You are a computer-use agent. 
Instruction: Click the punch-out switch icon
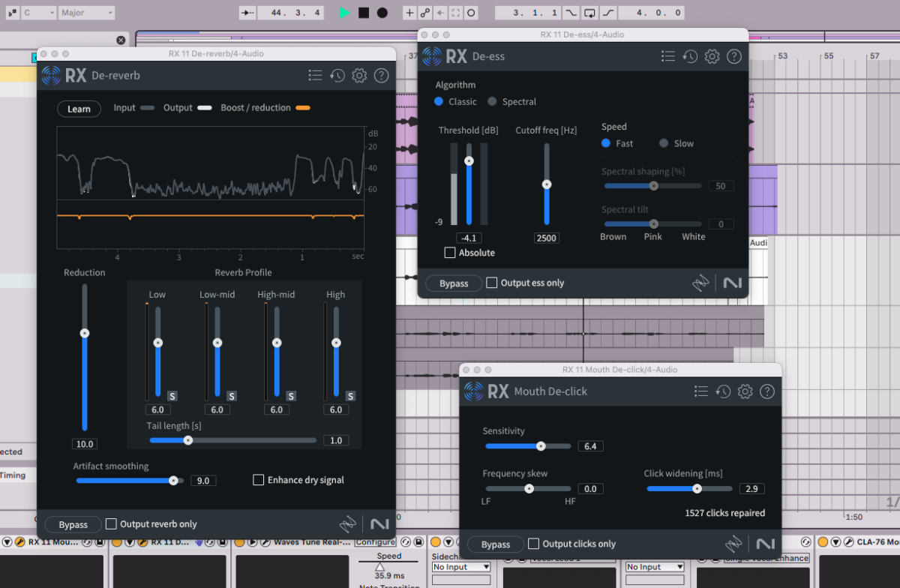pos(608,13)
